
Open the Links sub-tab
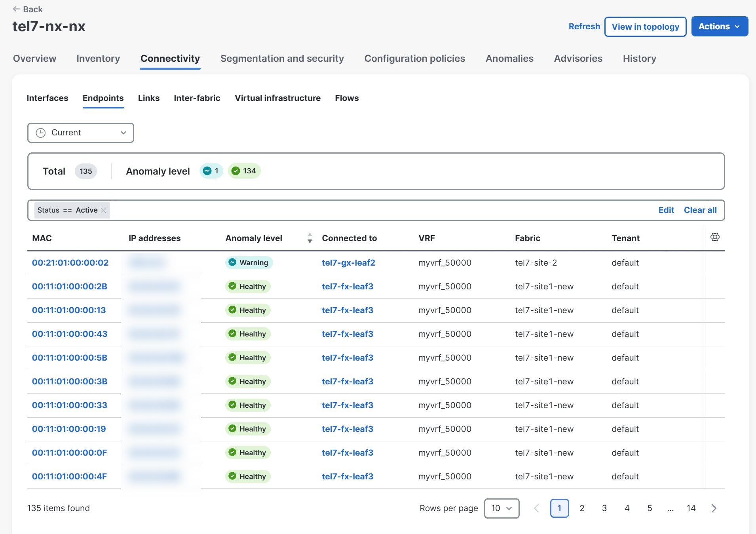[149, 98]
